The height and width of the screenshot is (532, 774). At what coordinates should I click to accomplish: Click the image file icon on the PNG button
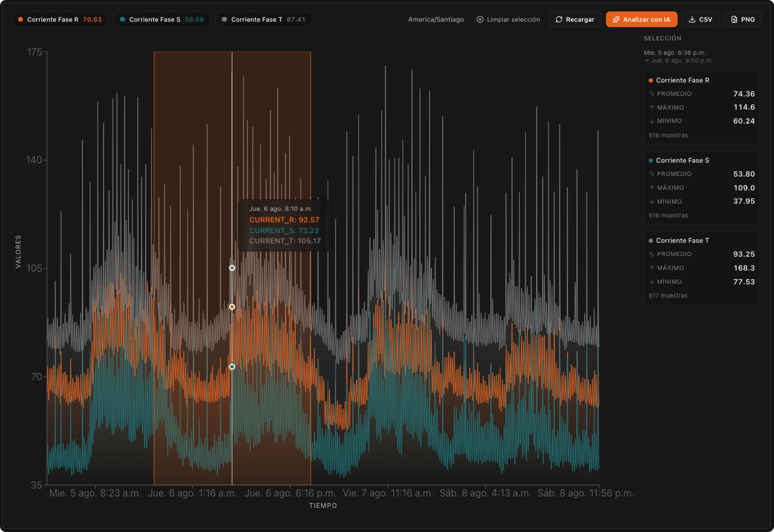click(x=734, y=20)
